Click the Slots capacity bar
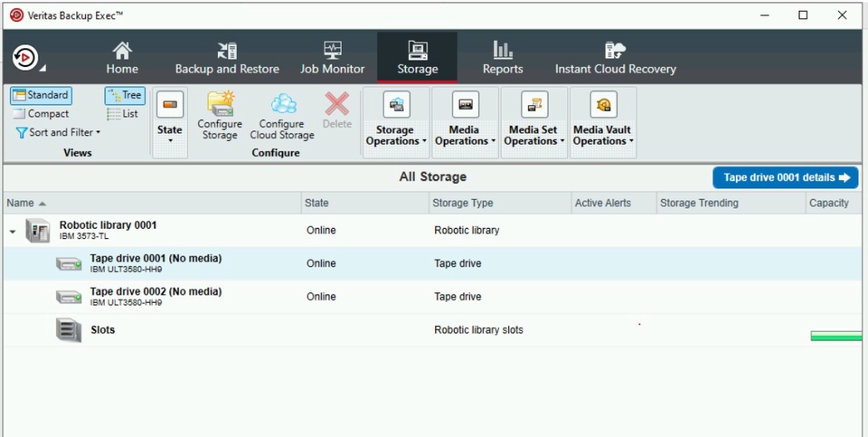The width and height of the screenshot is (868, 437). (836, 336)
